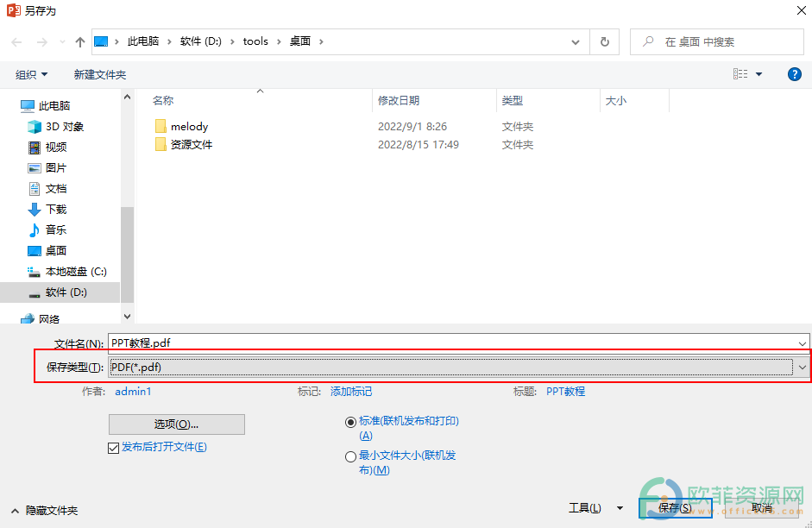This screenshot has width=812, height=528.
Task: Refresh the folder listing
Action: 604,42
